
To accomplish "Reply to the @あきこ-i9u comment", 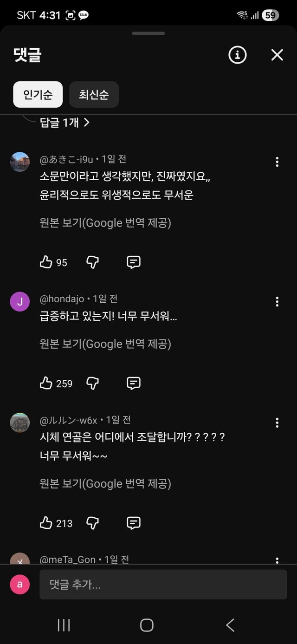I will click(x=134, y=262).
